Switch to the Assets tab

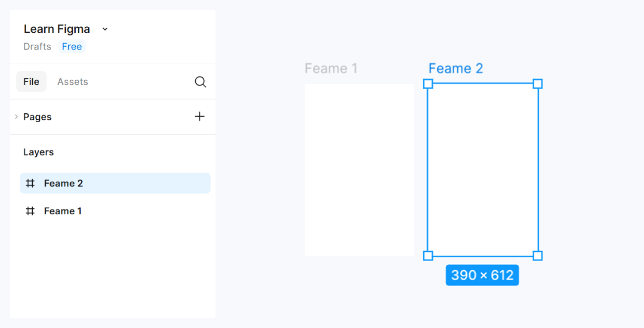click(72, 81)
